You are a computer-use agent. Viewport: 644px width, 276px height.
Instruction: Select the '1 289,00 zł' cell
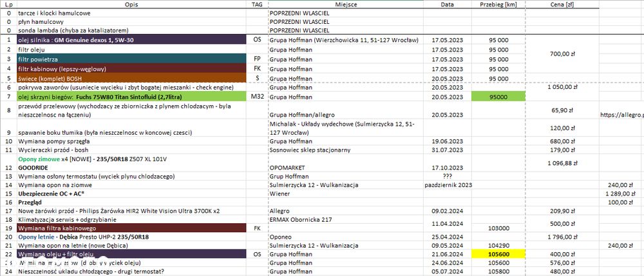(622, 193)
